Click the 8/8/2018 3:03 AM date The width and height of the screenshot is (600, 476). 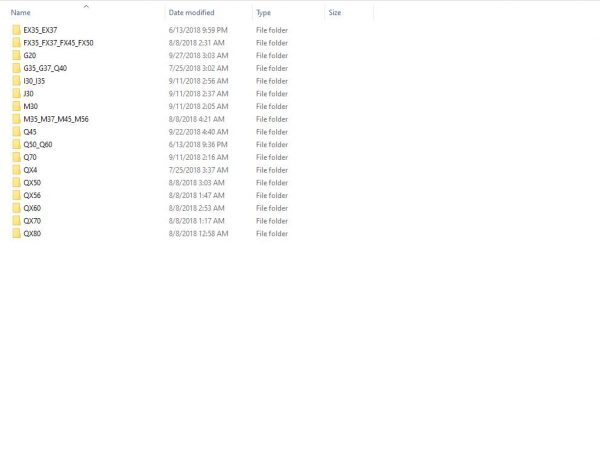point(197,183)
